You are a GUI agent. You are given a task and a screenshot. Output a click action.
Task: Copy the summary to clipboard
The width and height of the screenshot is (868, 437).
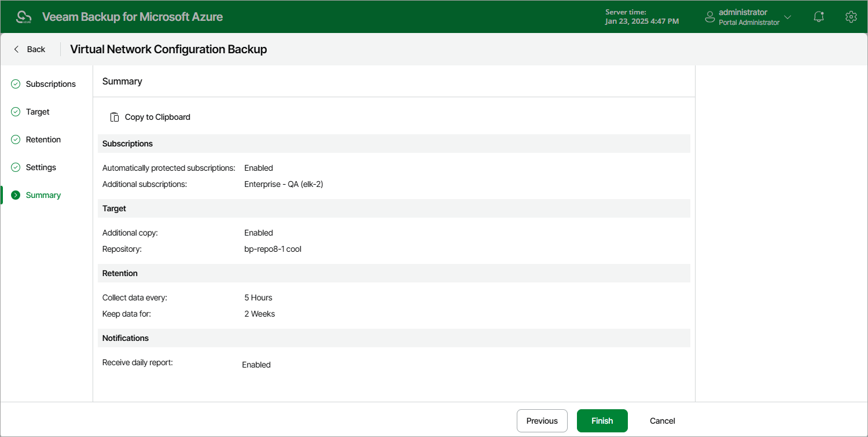coord(150,117)
